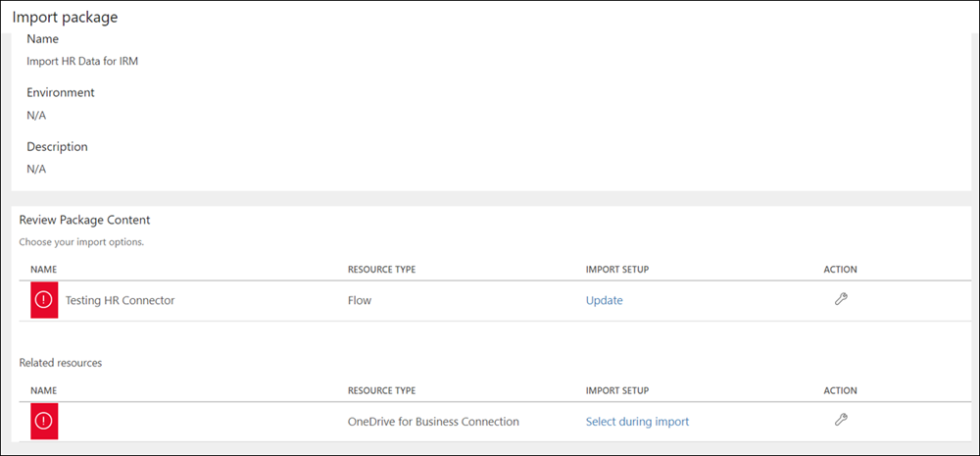This screenshot has height=456, width=980.
Task: Click the red error icon in the OneDrive connection row
Action: pos(43,422)
